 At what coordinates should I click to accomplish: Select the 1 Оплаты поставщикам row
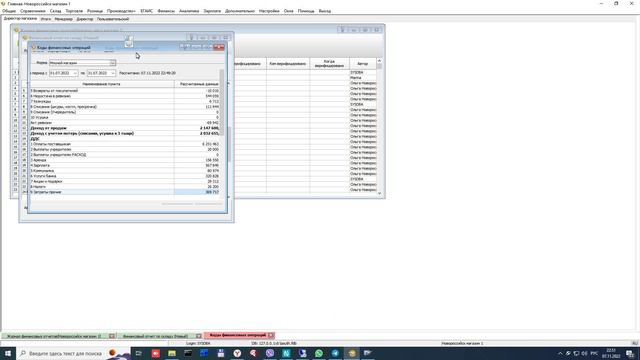tap(124, 144)
